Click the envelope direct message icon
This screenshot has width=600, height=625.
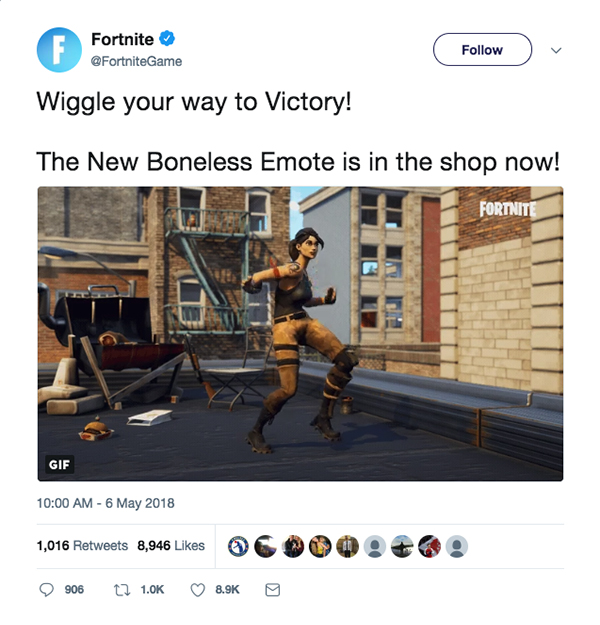point(273,590)
